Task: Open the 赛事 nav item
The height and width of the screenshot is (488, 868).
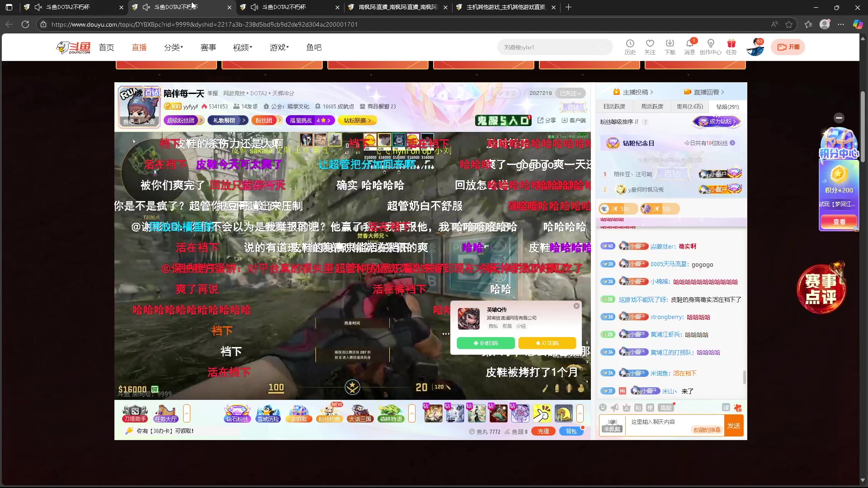Action: tap(208, 47)
